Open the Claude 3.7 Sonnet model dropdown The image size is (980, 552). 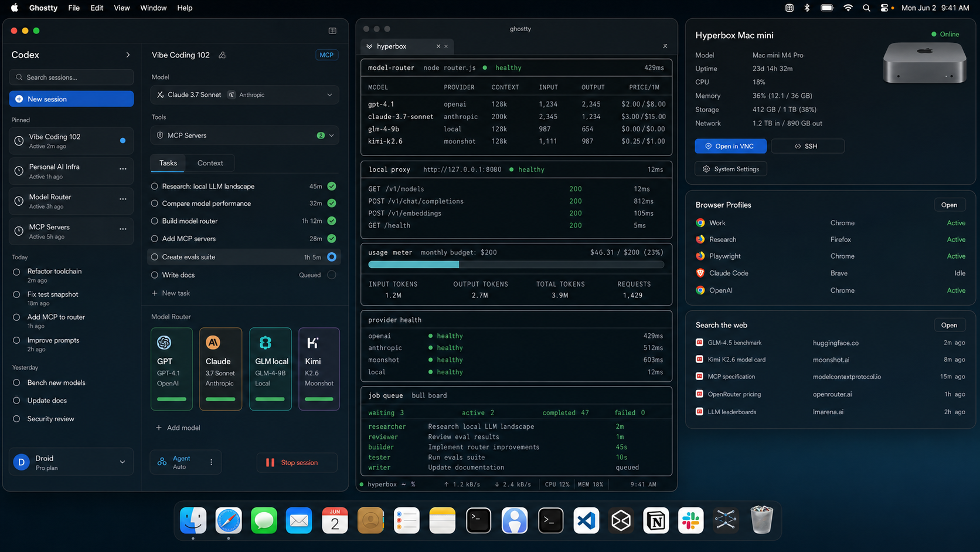pos(245,94)
